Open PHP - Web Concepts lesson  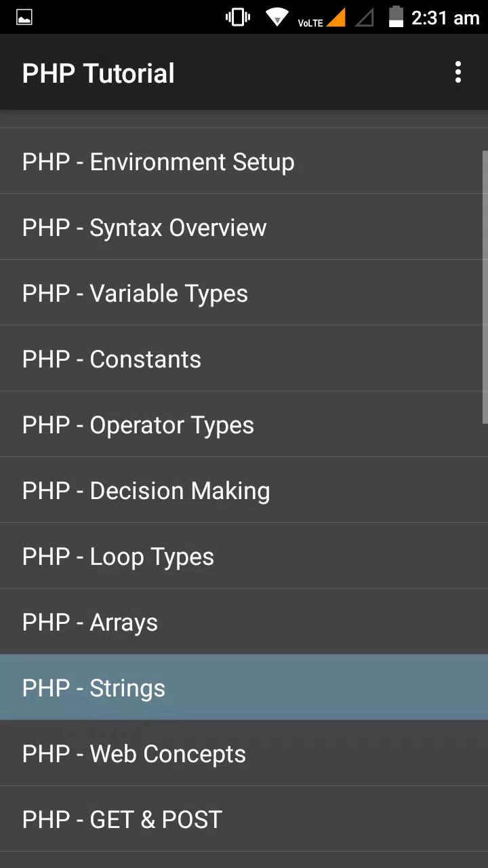pos(244,753)
